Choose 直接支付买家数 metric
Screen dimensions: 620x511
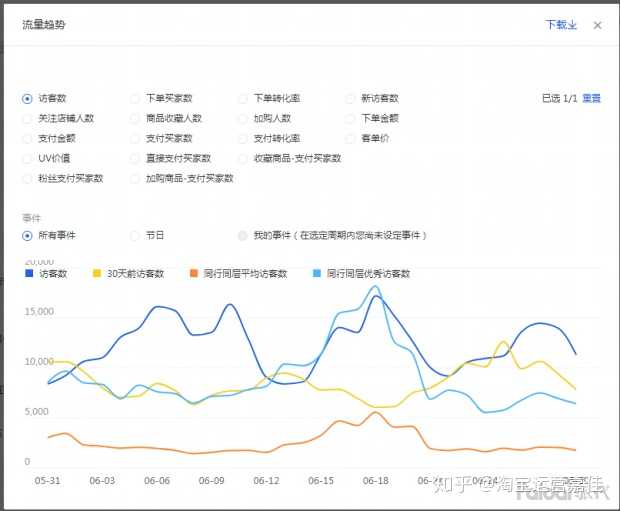135,159
